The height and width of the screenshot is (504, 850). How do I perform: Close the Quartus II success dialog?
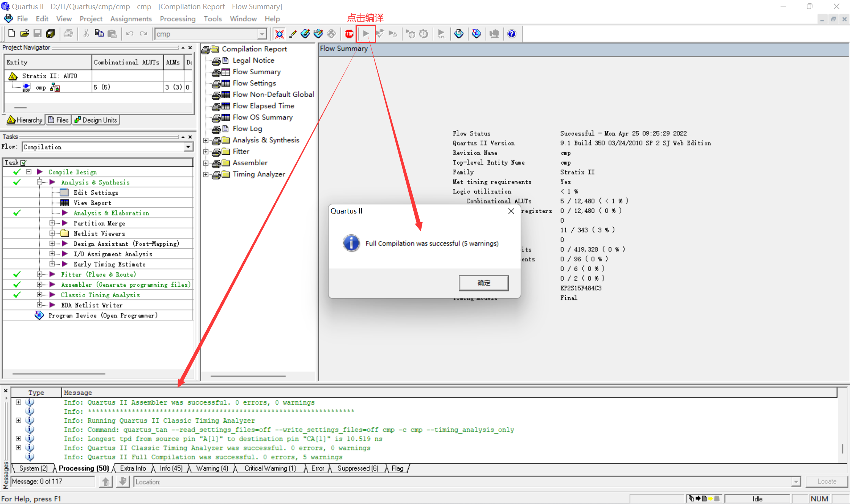pyautogui.click(x=511, y=211)
